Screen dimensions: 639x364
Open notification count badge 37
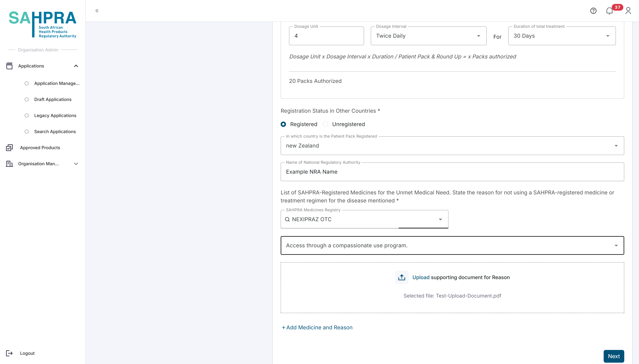coord(618,7)
